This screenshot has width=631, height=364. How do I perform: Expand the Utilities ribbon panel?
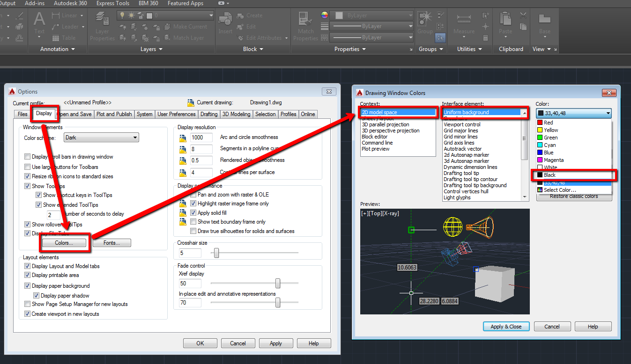click(469, 49)
